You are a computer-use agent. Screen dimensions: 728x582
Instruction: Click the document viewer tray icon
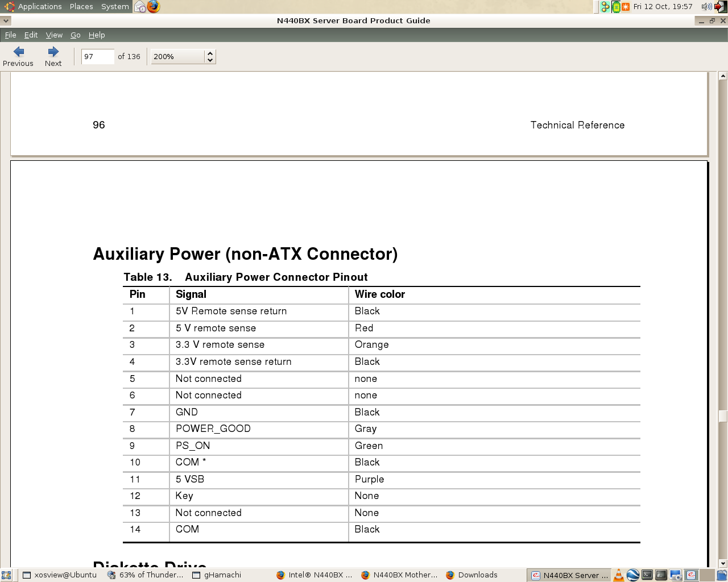point(690,575)
